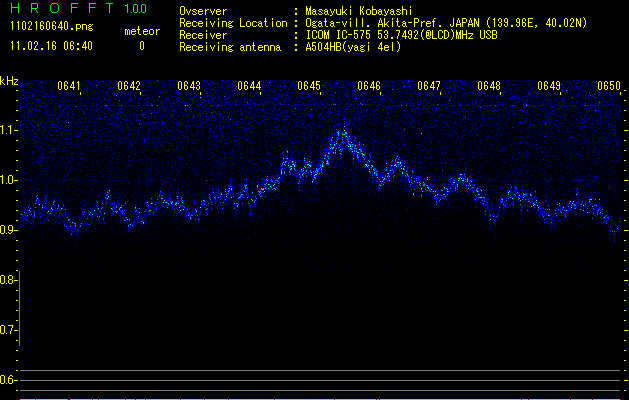Image resolution: width=629 pixels, height=400 pixels.
Task: Click the 0645 time marker
Action: [309, 86]
